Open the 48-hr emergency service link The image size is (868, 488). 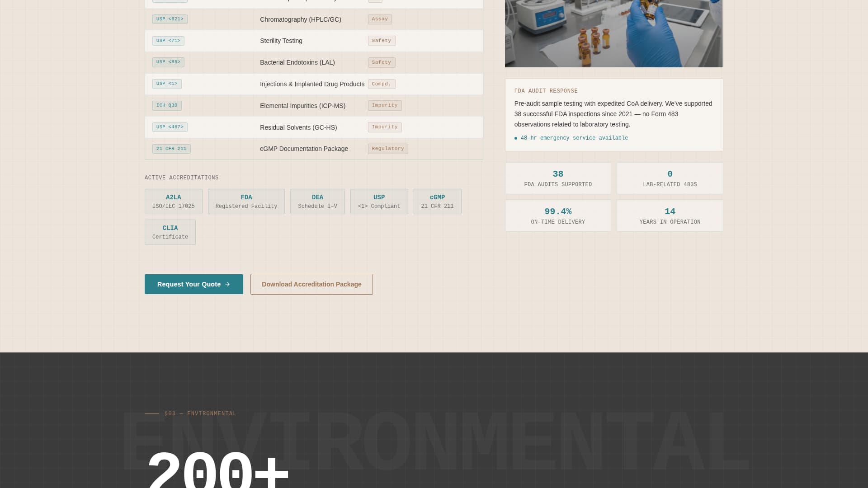574,138
